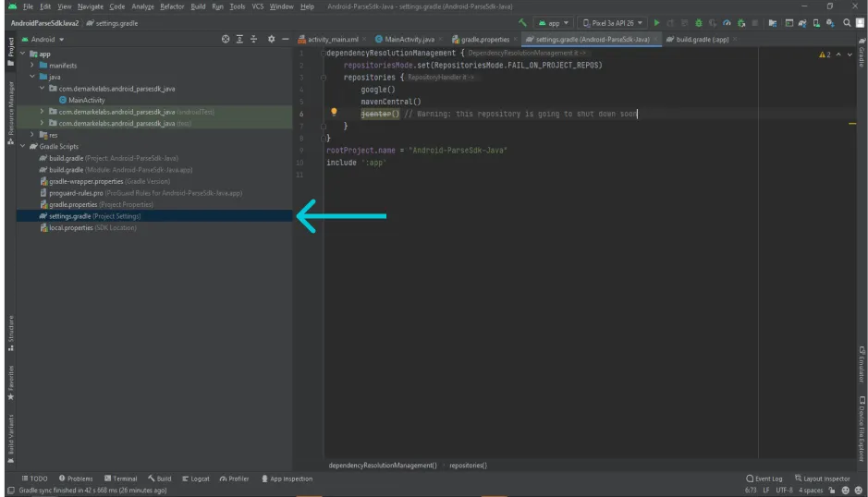Run the app with the green play icon

click(656, 23)
